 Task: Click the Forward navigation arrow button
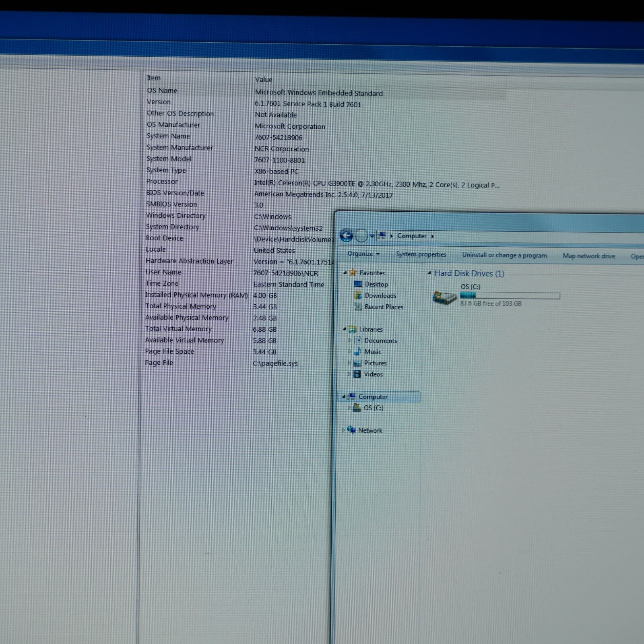tap(361, 236)
